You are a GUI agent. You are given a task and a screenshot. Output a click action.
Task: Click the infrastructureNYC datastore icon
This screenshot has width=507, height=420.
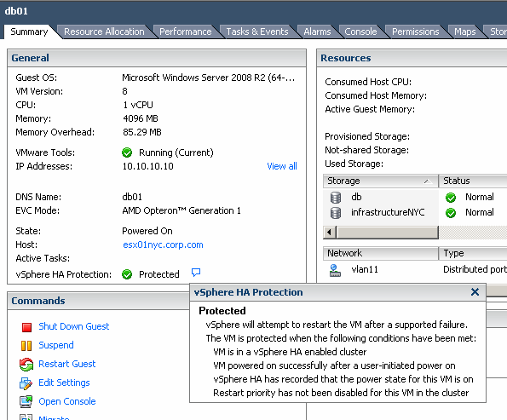click(336, 213)
